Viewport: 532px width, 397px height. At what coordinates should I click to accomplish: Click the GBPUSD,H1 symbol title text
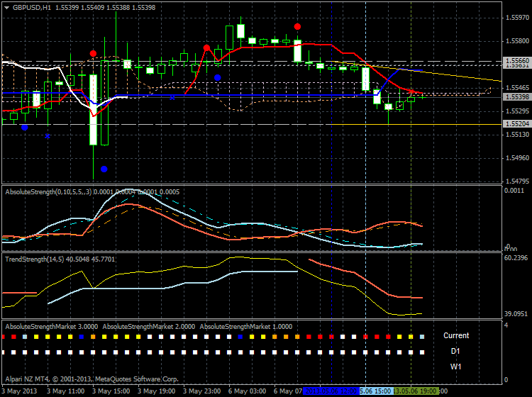pyautogui.click(x=31, y=8)
